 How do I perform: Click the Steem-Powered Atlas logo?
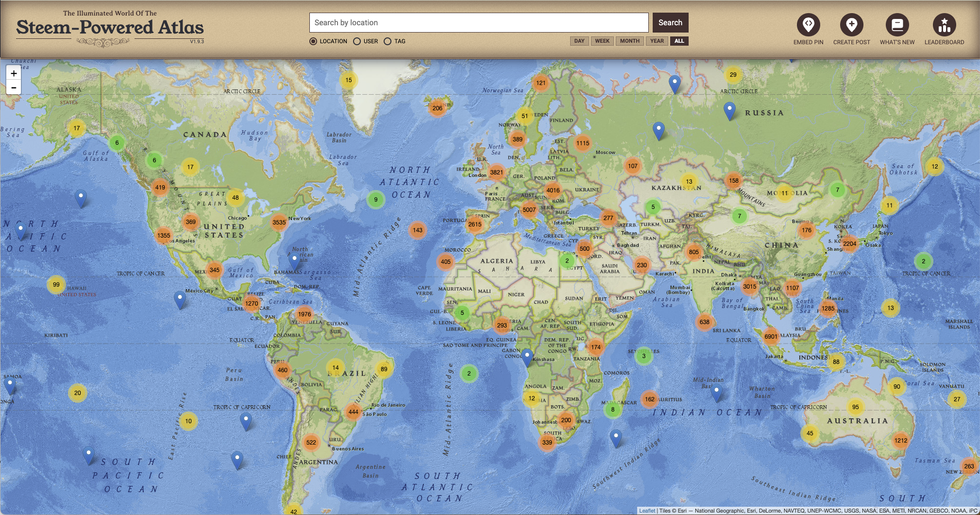click(x=110, y=28)
